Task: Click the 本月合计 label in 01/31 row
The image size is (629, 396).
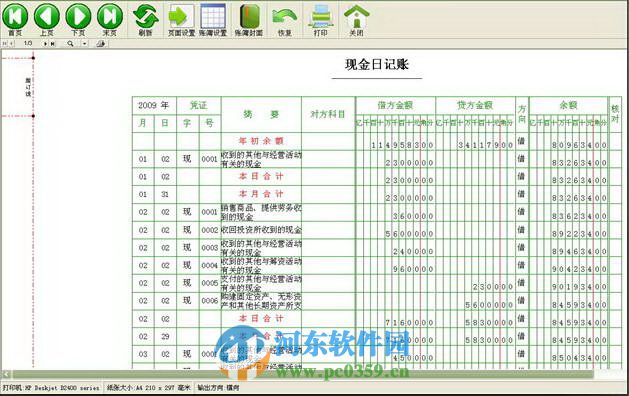Action: point(261,194)
